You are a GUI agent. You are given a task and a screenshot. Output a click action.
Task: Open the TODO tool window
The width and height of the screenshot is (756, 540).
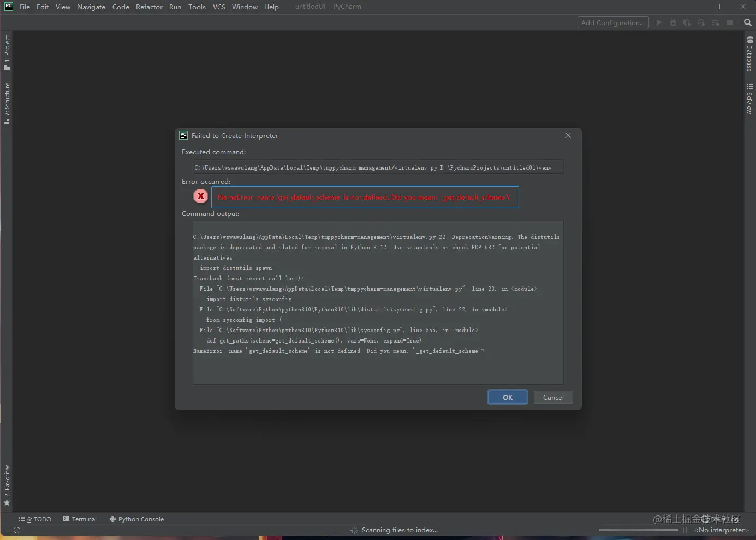(x=35, y=519)
